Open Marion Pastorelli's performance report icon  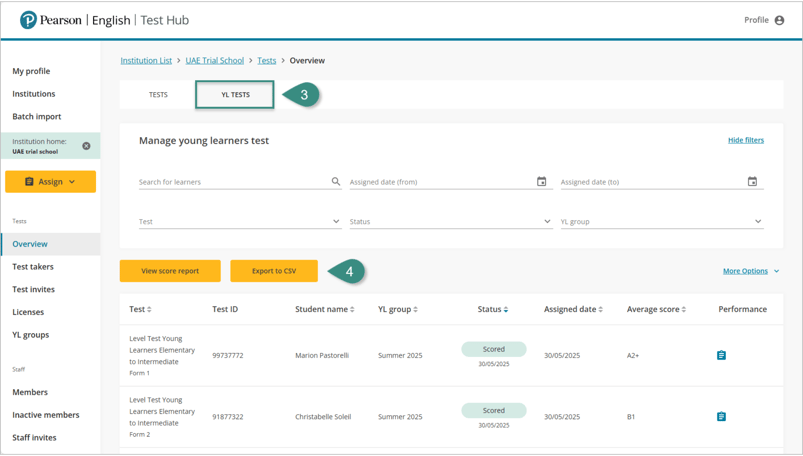(721, 355)
